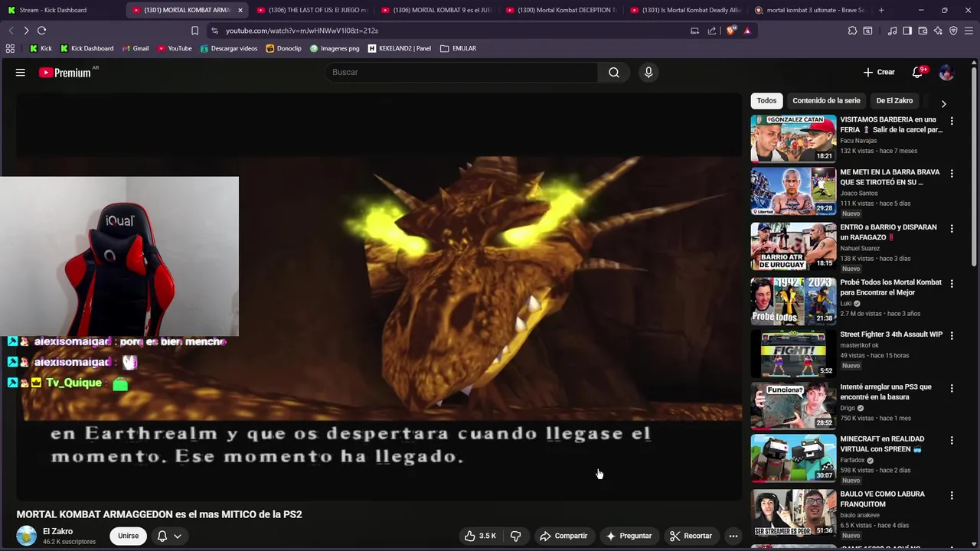
Task: Open a new browser tab
Action: pos(881,10)
